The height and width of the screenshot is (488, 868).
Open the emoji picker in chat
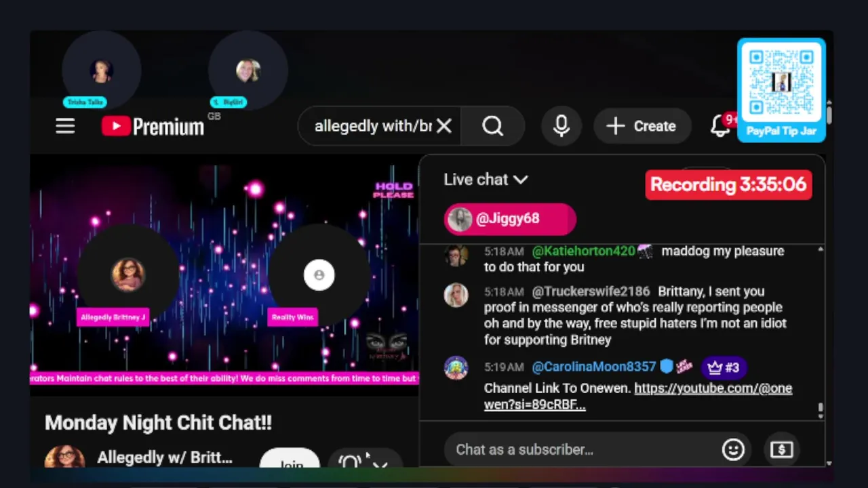pyautogui.click(x=733, y=449)
